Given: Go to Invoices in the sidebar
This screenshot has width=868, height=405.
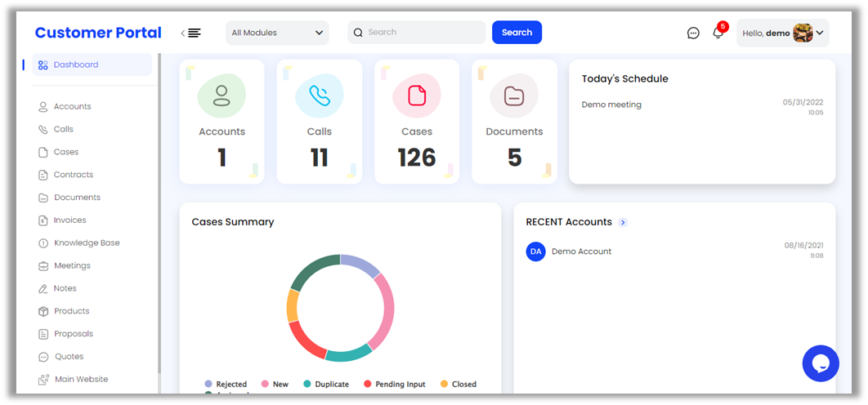Looking at the screenshot, I should tap(69, 220).
